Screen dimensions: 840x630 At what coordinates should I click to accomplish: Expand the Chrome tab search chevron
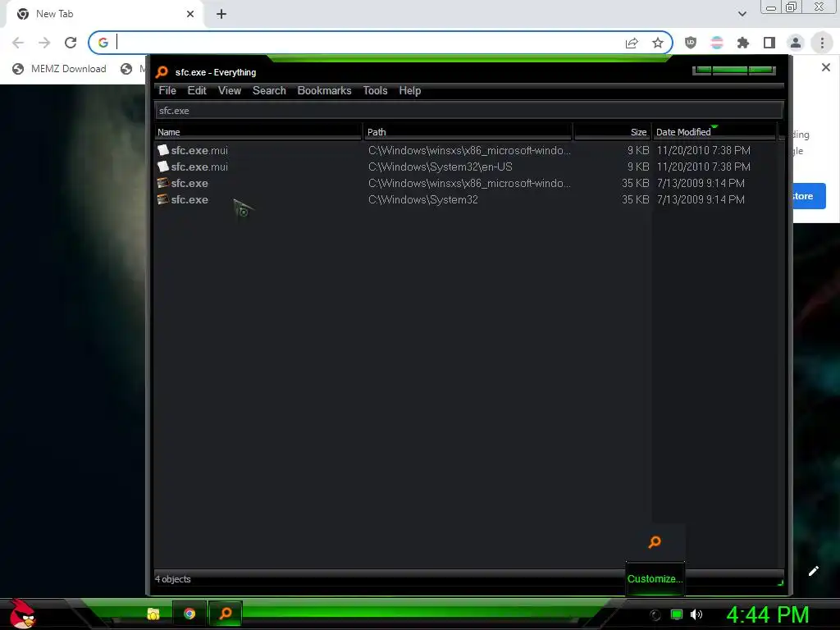[742, 14]
